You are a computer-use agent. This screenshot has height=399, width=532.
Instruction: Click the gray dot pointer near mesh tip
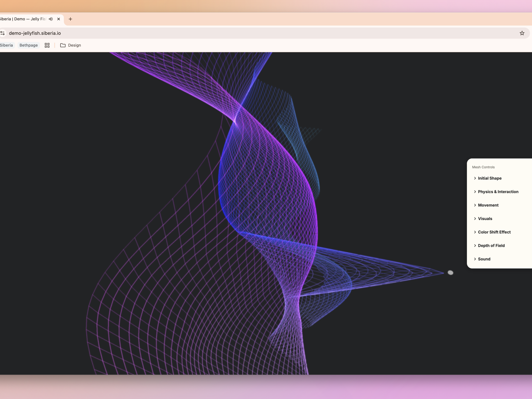click(450, 272)
